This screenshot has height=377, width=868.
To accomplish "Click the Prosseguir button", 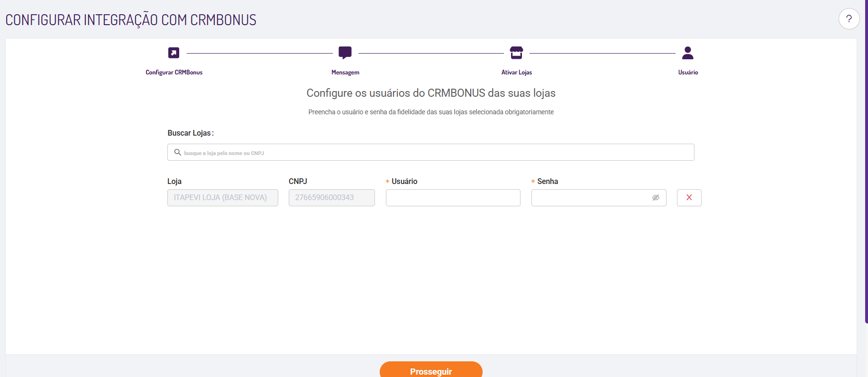I will [x=431, y=369].
